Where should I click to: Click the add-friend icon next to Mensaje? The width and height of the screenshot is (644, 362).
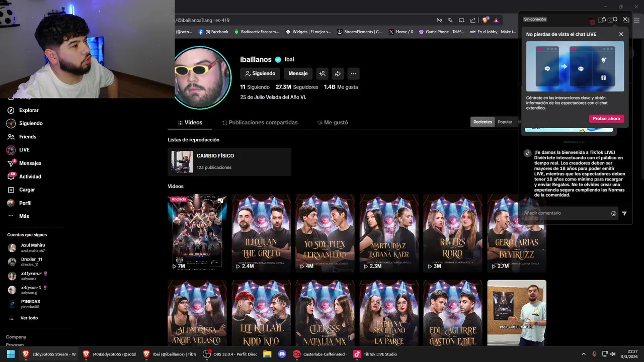tap(323, 73)
